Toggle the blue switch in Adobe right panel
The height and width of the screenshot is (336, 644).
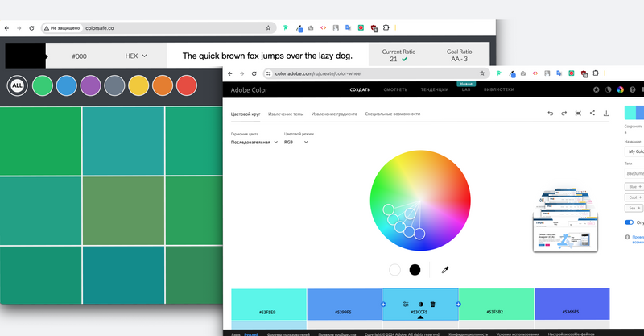click(x=629, y=222)
